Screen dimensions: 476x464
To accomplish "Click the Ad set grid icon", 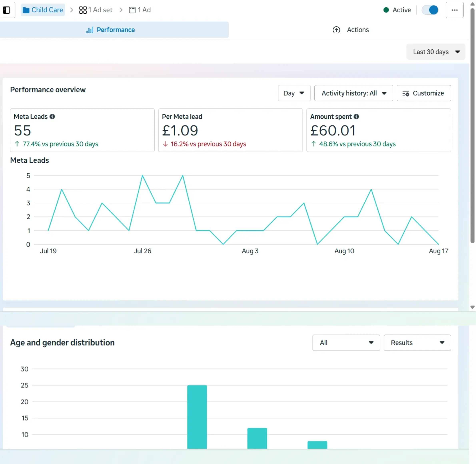I will (83, 10).
